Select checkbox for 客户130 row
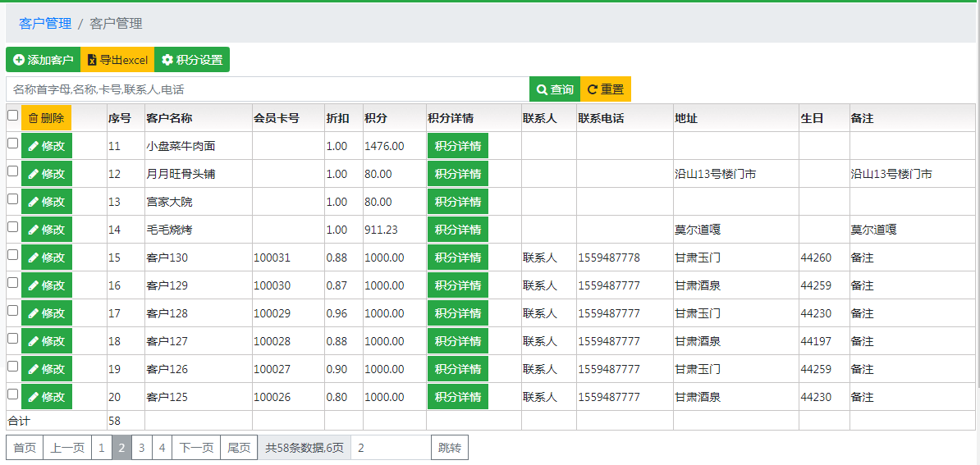This screenshot has width=980, height=465. pos(12,255)
